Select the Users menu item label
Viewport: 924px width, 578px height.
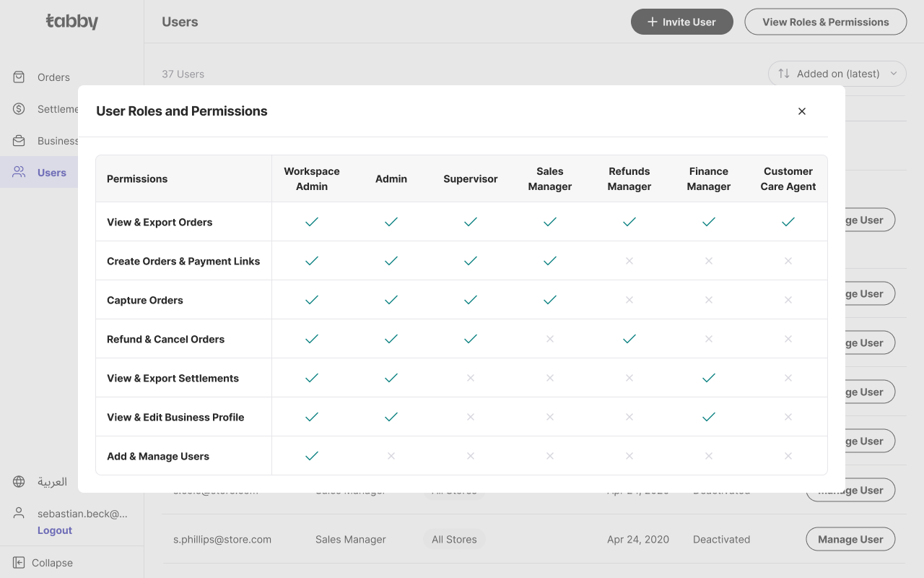52,173
